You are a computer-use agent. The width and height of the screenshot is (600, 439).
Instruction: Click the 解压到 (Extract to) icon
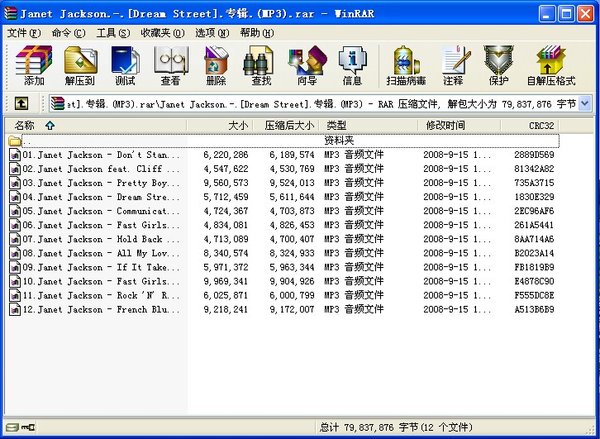click(80, 65)
